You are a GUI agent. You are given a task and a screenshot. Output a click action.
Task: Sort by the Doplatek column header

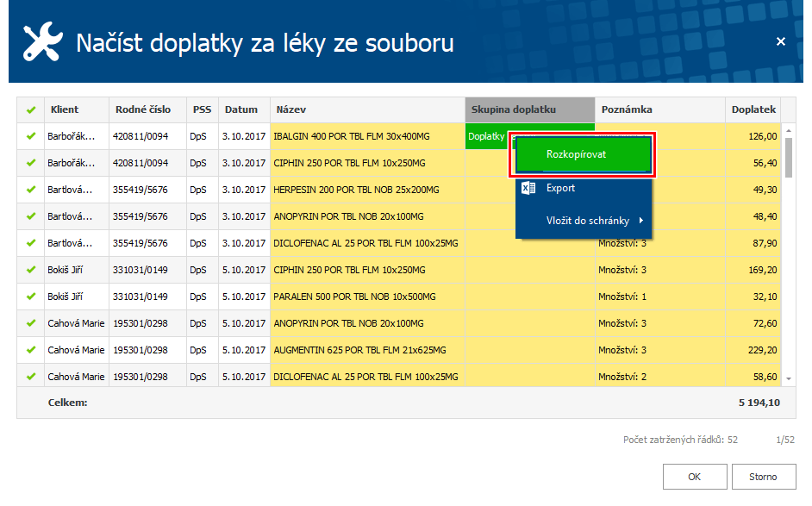coord(753,109)
